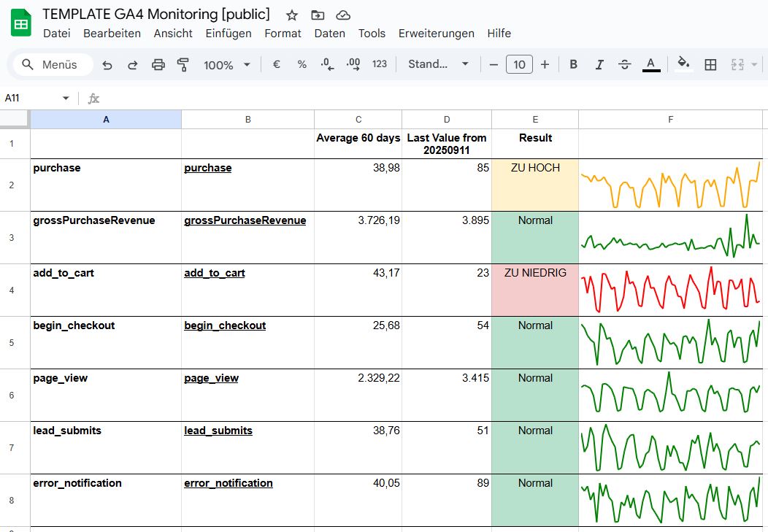The image size is (768, 532).
Task: Click the font size input field
Action: click(x=519, y=64)
